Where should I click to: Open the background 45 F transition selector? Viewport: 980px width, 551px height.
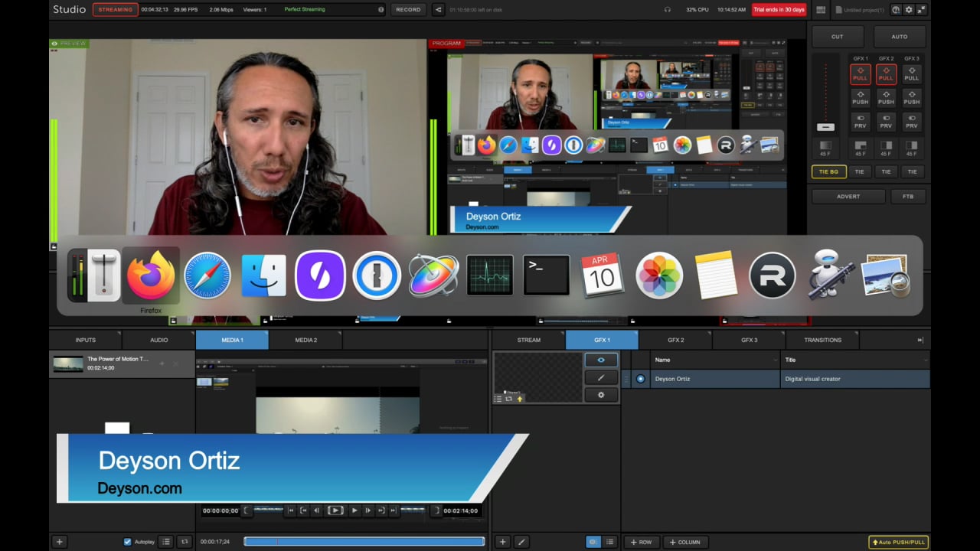tap(825, 148)
